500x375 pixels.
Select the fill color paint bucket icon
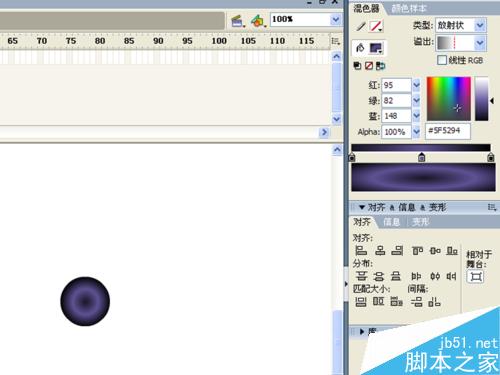[x=360, y=48]
